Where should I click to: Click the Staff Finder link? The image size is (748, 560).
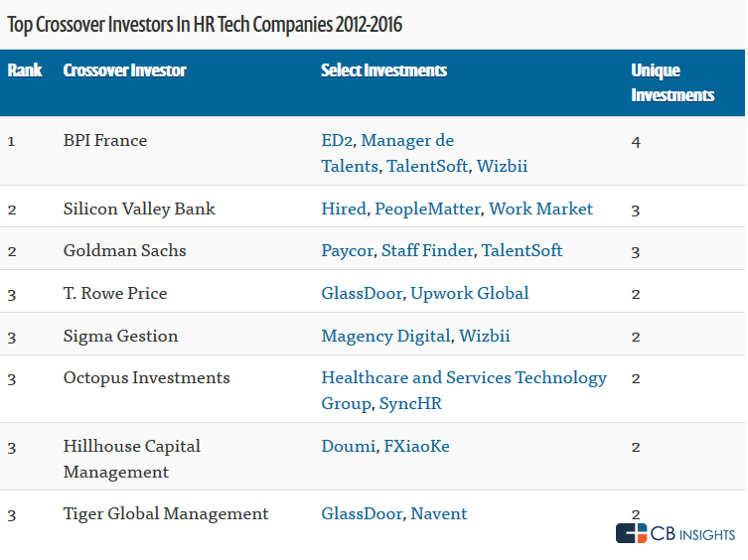point(427,251)
